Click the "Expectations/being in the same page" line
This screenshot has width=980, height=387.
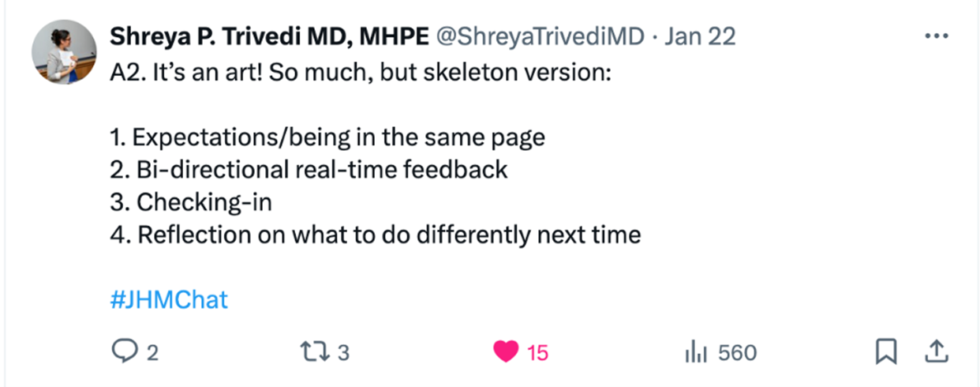[x=327, y=137]
